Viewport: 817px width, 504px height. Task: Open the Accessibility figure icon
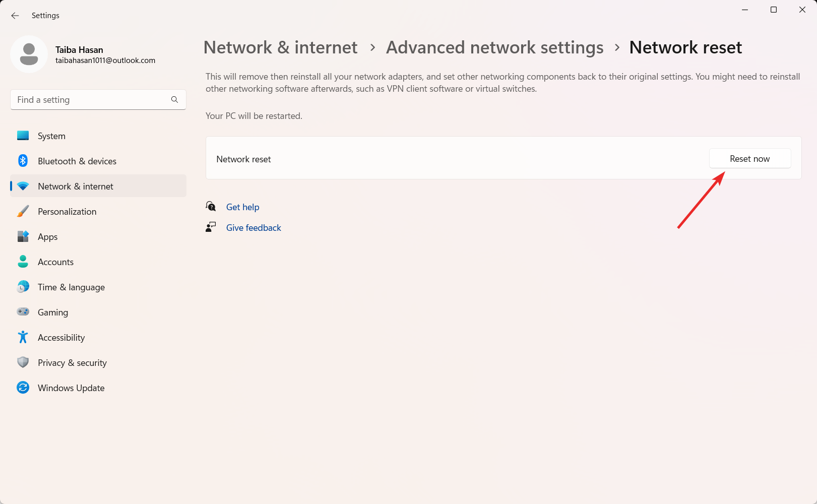(x=23, y=337)
